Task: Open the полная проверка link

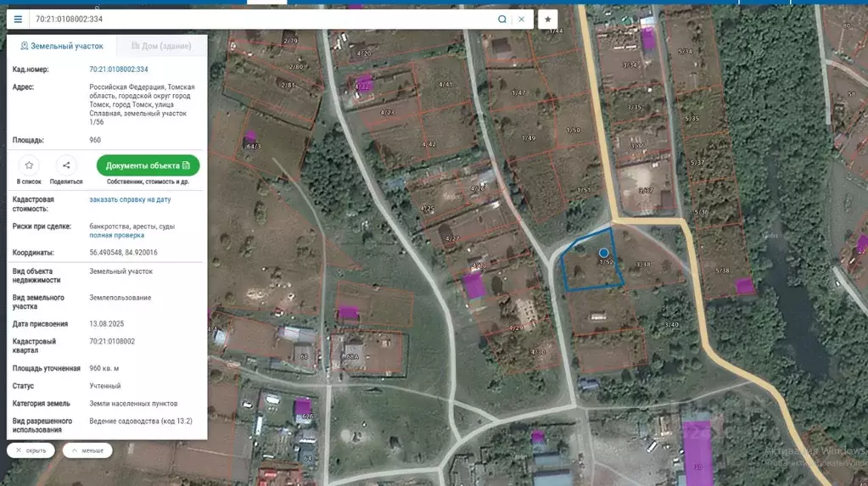Action: [x=116, y=236]
